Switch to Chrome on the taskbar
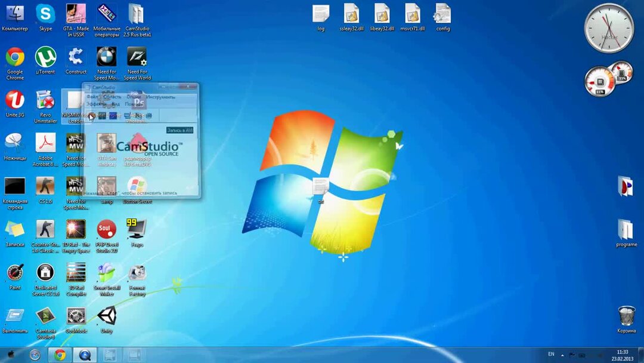 pos(60,355)
